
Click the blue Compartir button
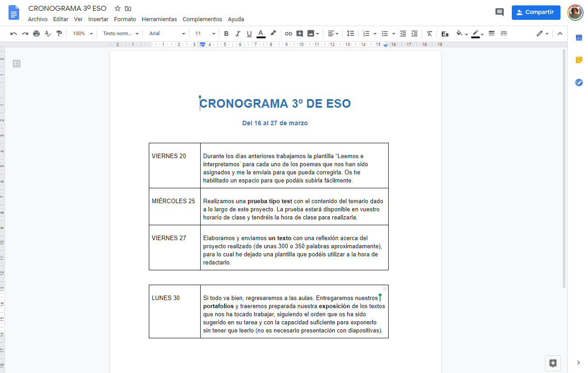(536, 12)
